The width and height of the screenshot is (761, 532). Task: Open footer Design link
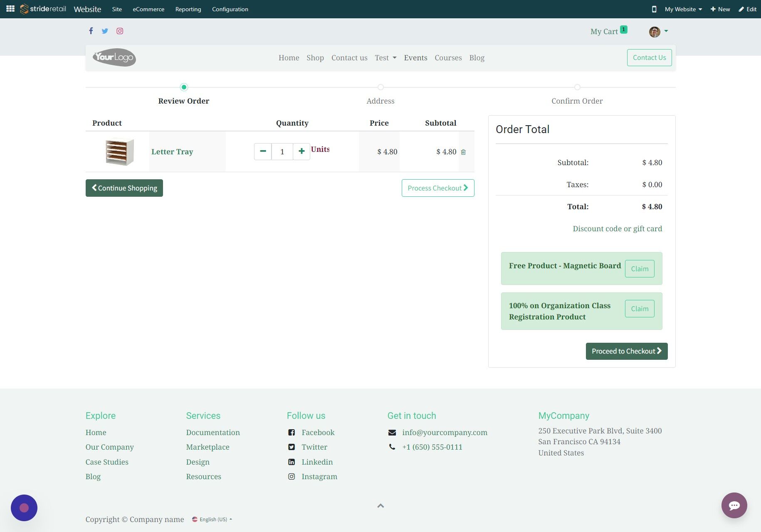pos(198,462)
